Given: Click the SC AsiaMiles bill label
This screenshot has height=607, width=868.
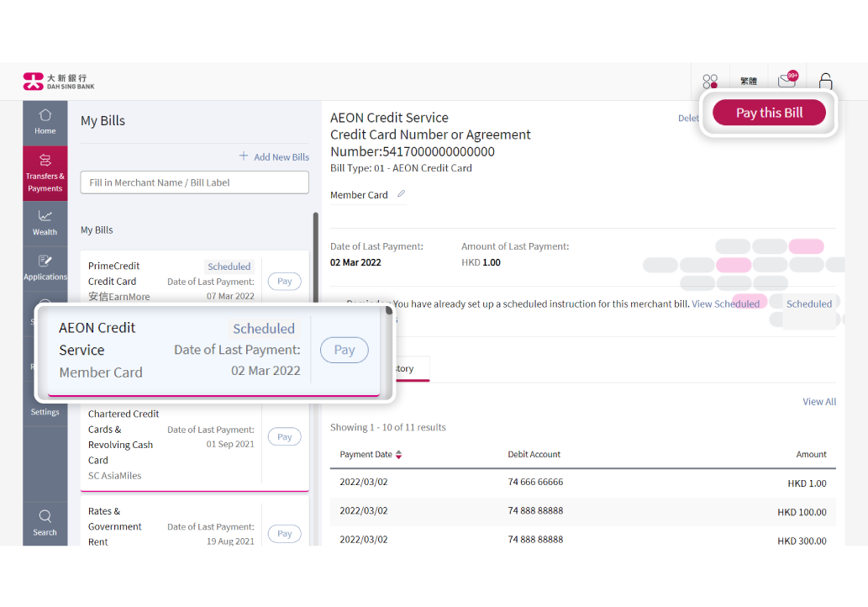Looking at the screenshot, I should pyautogui.click(x=114, y=476).
